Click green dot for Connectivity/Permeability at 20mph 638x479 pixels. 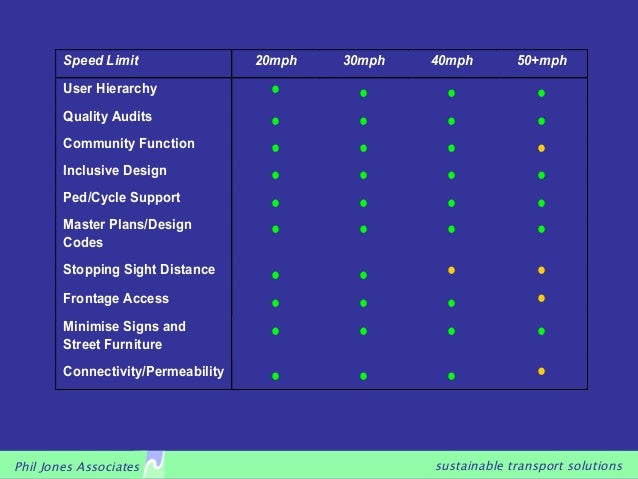[275, 376]
